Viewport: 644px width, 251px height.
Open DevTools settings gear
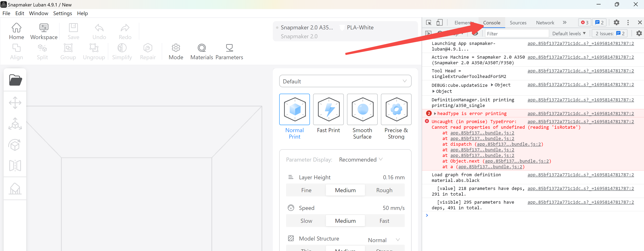pyautogui.click(x=617, y=22)
